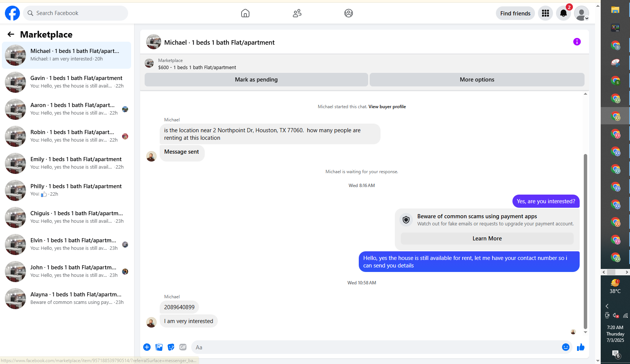The width and height of the screenshot is (630, 364).
Task: Open the weather 38°C widget
Action: [615, 286]
